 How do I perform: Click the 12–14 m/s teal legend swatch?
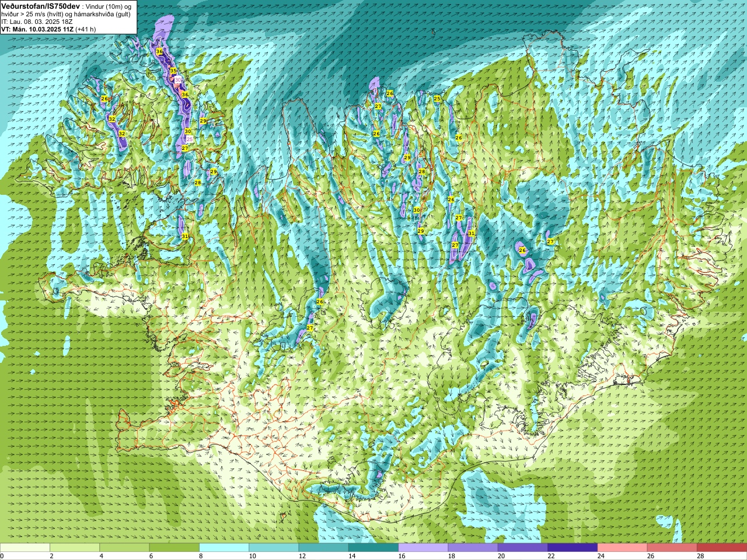point(323,547)
